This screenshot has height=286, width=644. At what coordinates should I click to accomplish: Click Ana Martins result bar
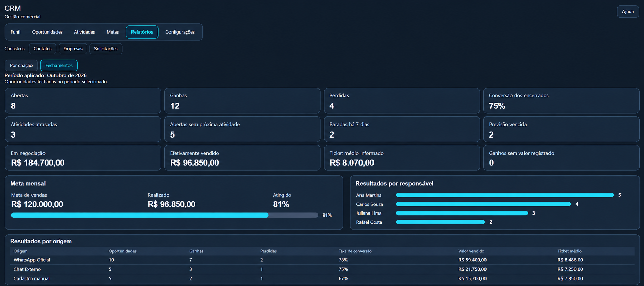click(505, 195)
